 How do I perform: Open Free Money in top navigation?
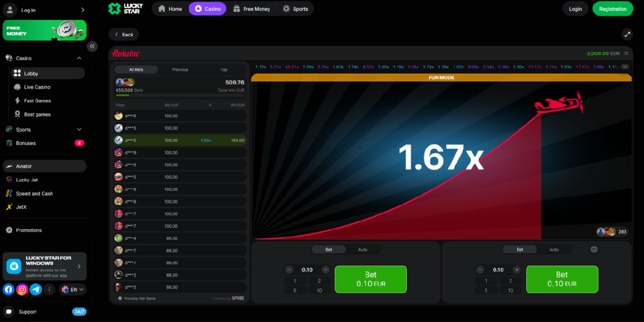click(252, 9)
